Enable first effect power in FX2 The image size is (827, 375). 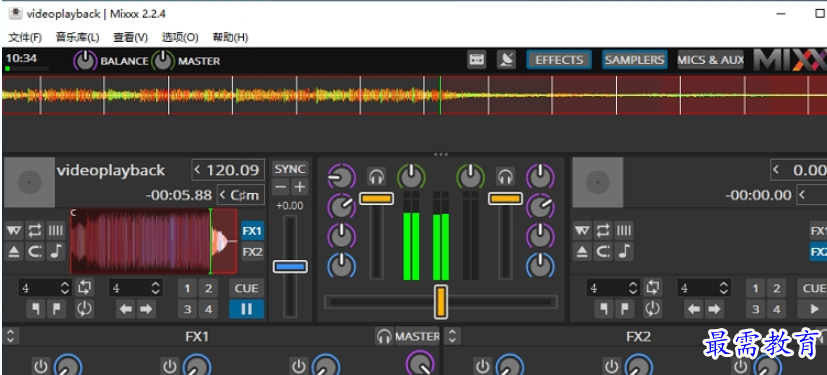482,366
